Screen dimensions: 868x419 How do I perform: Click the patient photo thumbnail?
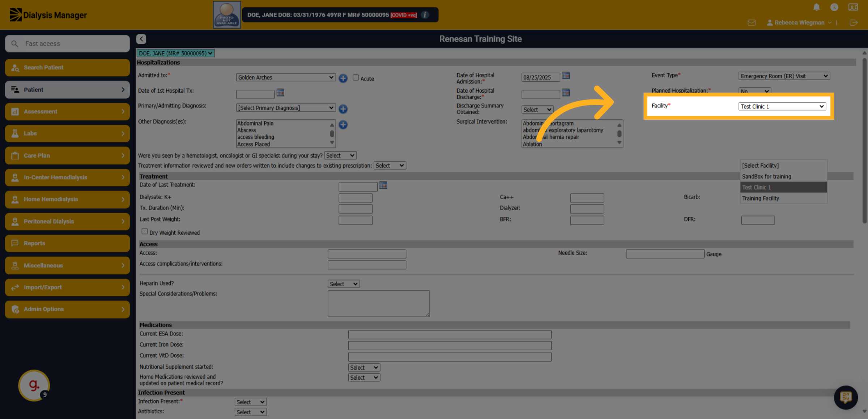point(227,15)
